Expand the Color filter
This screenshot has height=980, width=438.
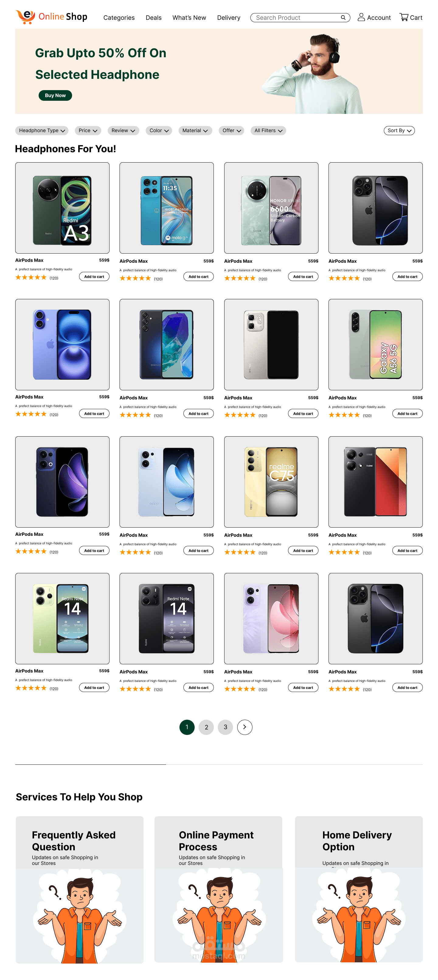point(159,131)
